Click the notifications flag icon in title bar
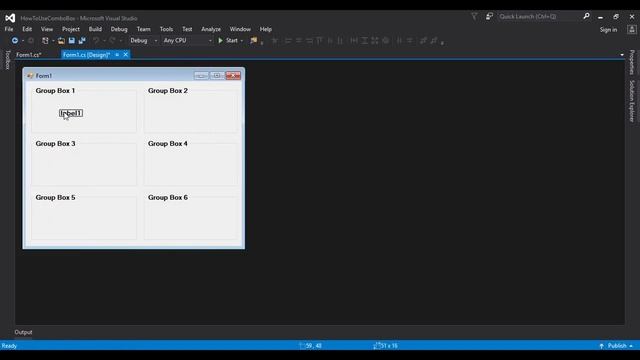 474,16
